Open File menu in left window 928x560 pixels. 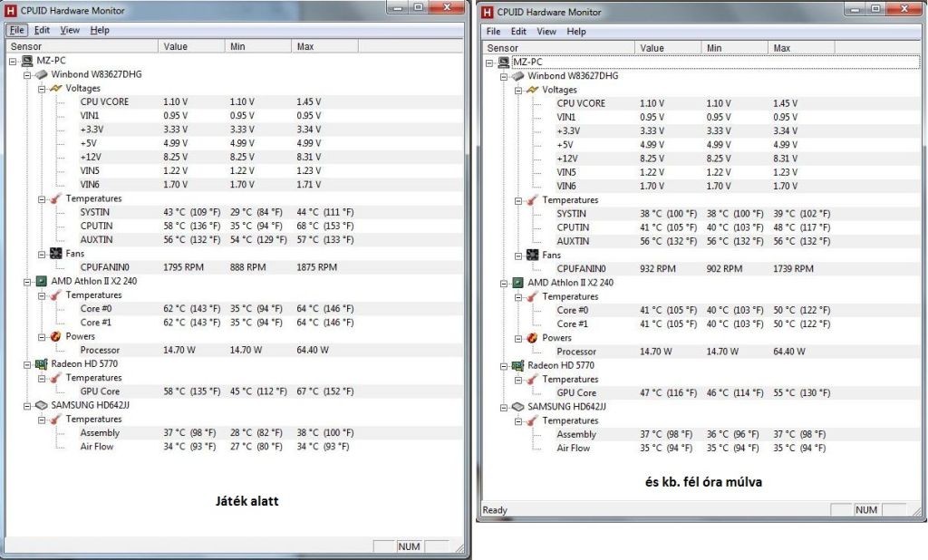pos(17,30)
